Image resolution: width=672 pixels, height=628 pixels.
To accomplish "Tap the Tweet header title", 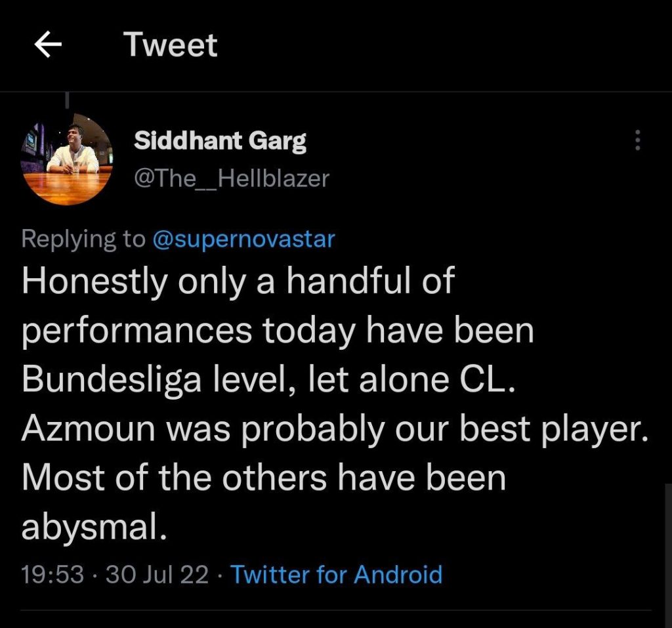I will [171, 45].
